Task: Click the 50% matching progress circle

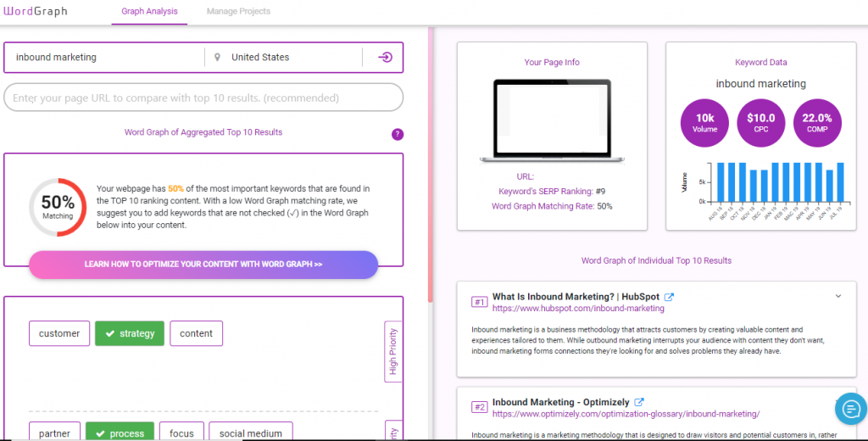Action: tap(58, 207)
